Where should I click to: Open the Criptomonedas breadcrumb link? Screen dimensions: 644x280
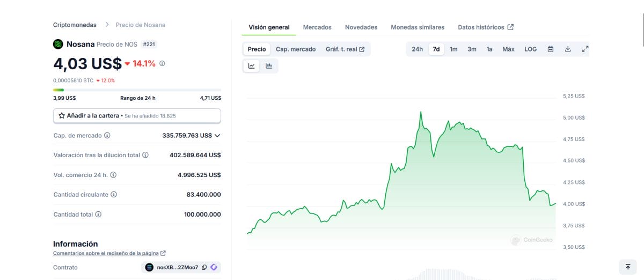(x=75, y=25)
